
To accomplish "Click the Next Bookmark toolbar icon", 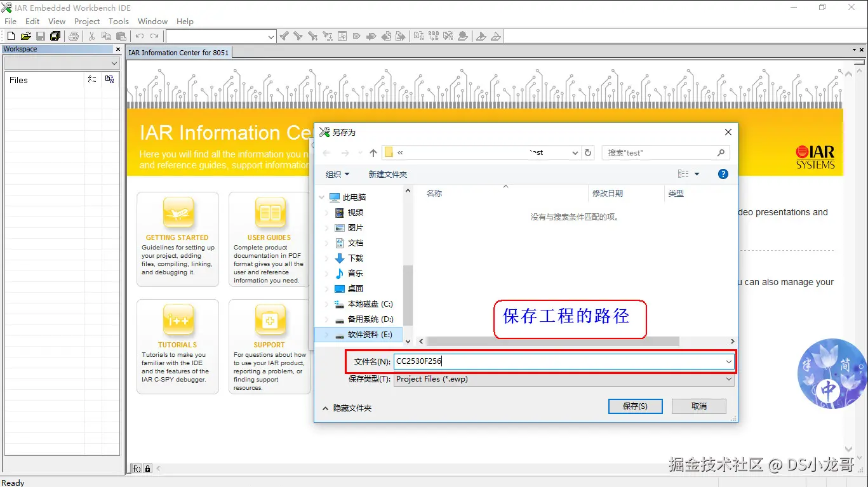I will (x=371, y=36).
